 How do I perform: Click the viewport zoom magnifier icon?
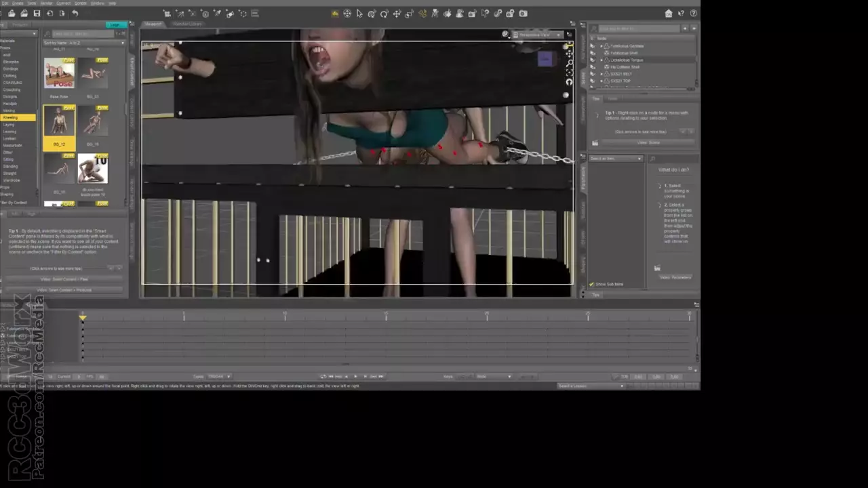click(x=569, y=63)
